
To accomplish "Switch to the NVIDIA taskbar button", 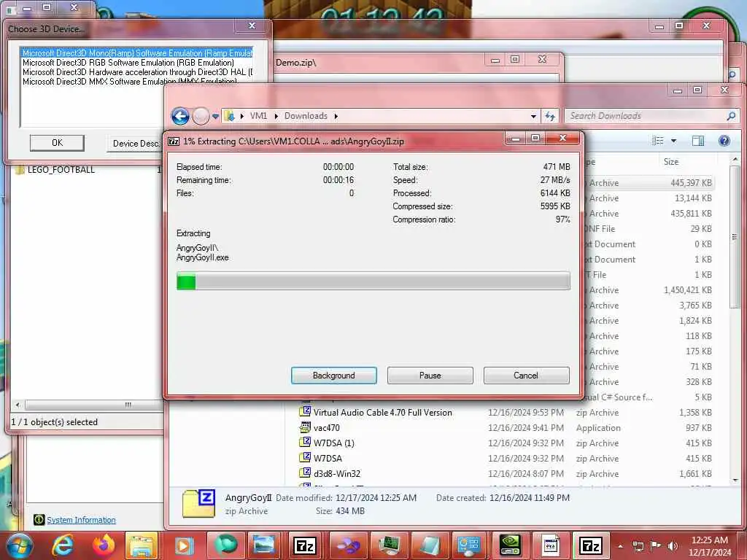I will [509, 545].
